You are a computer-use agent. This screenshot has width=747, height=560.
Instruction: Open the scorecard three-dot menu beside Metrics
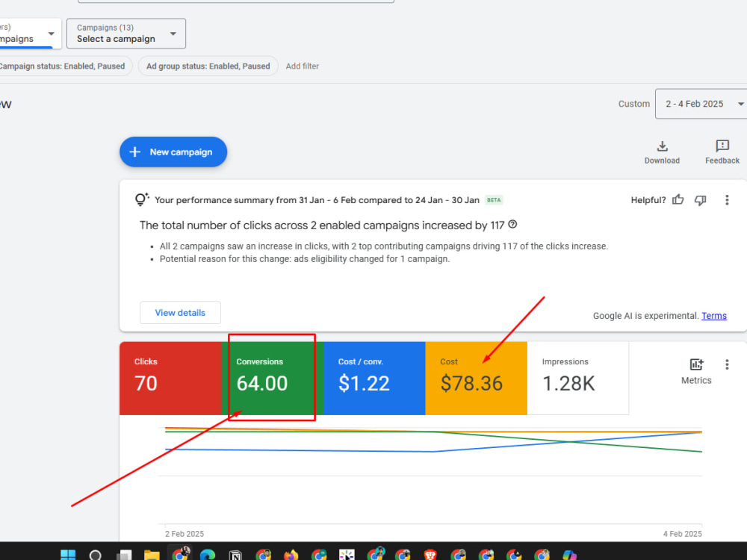click(x=727, y=365)
